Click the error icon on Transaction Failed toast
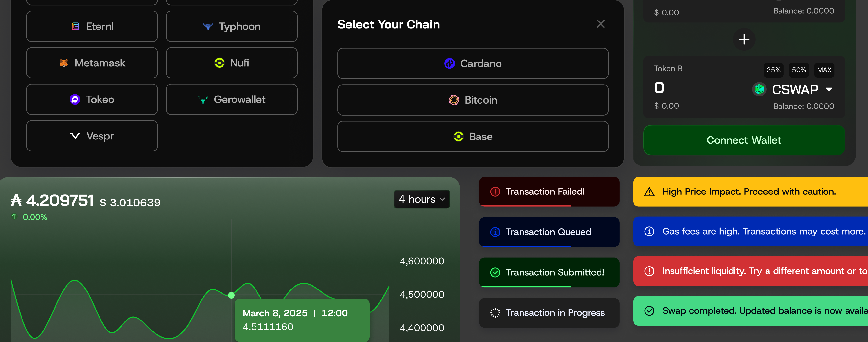868x342 pixels. 495,192
